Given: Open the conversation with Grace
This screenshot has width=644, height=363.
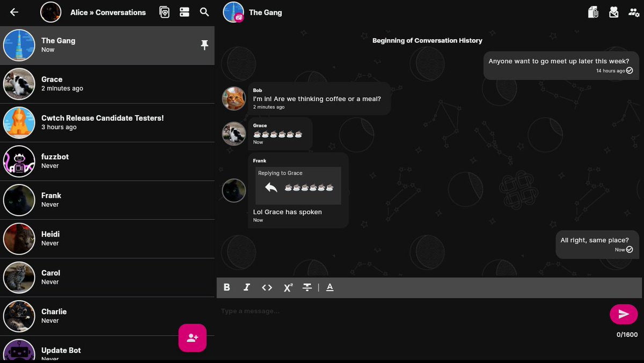Looking at the screenshot, I should pos(107,84).
